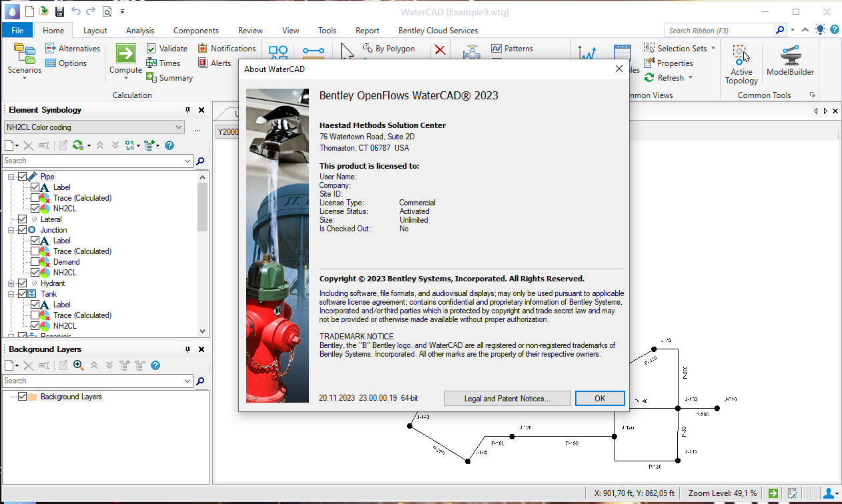Enable the Junction Demand checkbox

(x=35, y=262)
